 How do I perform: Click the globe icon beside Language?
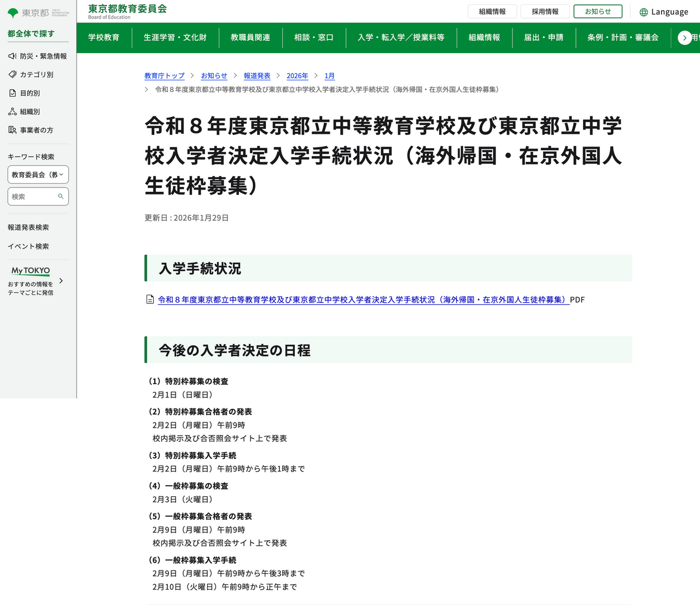644,12
